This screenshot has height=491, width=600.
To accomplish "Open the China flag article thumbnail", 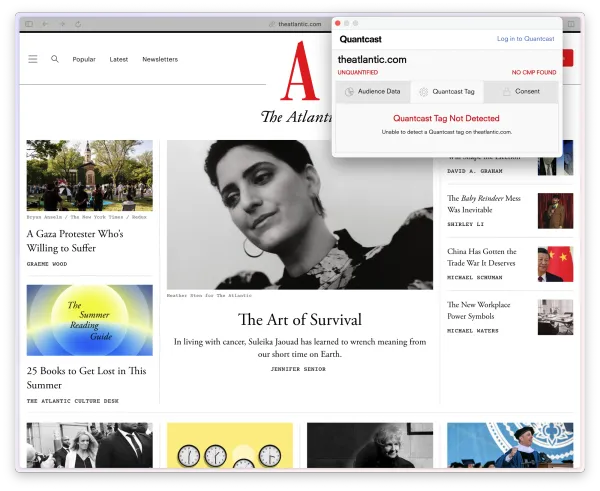I will click(x=555, y=264).
